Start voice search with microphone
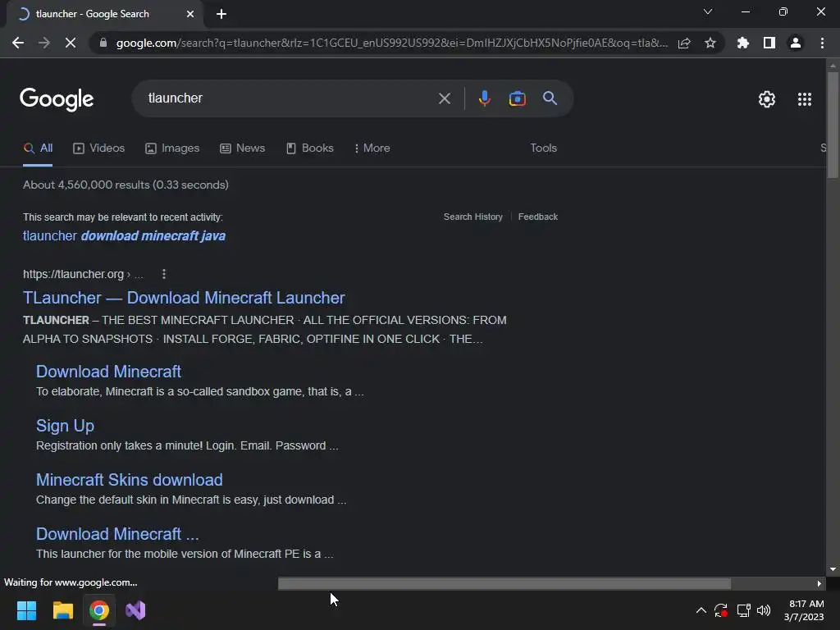Screen dimensions: 840x630 point(484,98)
